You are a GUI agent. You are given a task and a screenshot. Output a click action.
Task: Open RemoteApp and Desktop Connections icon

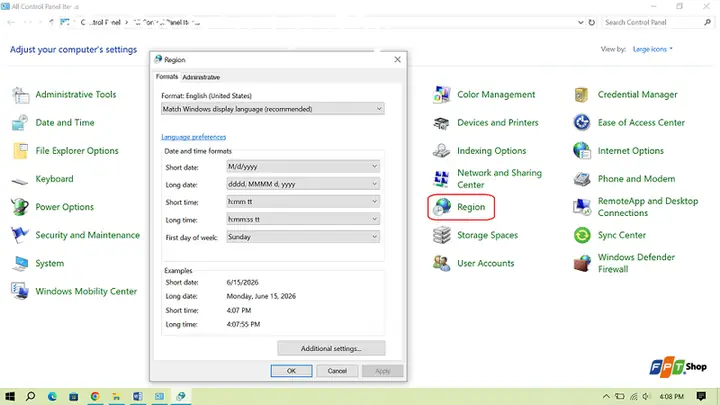tap(582, 207)
